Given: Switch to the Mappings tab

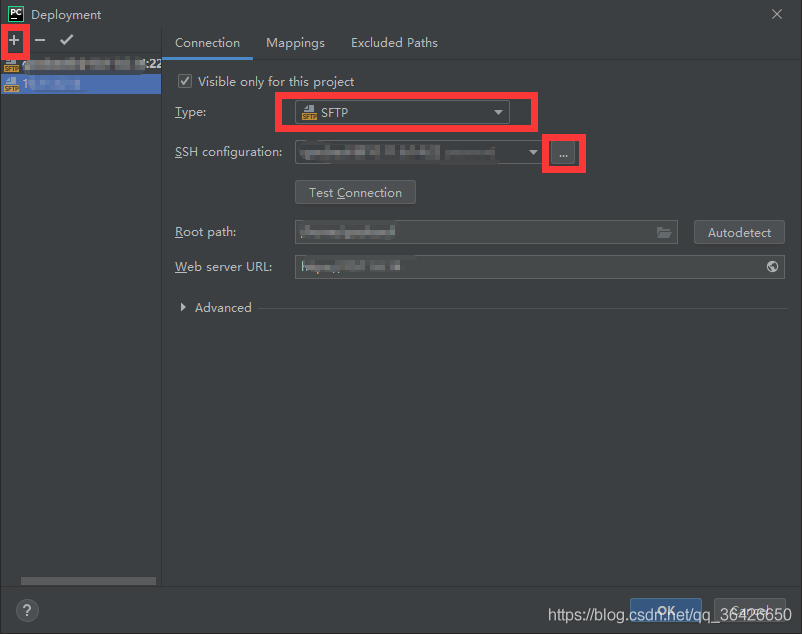Looking at the screenshot, I should [295, 43].
